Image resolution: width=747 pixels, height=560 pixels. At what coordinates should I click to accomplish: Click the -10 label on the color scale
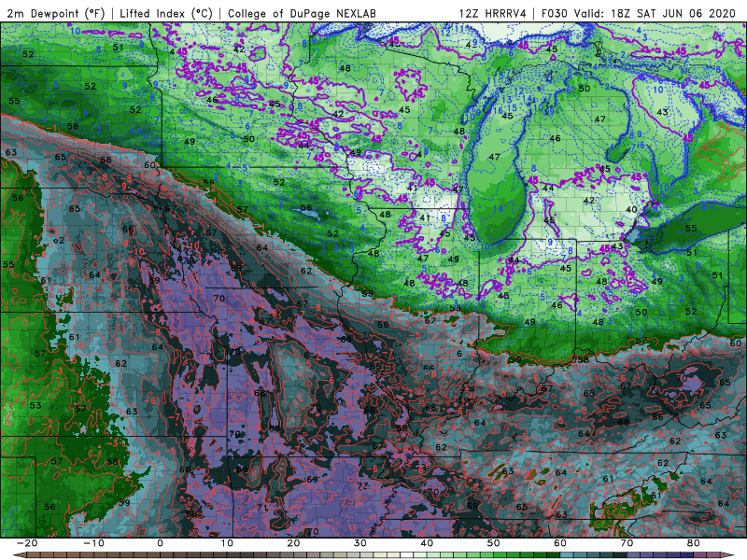click(93, 543)
